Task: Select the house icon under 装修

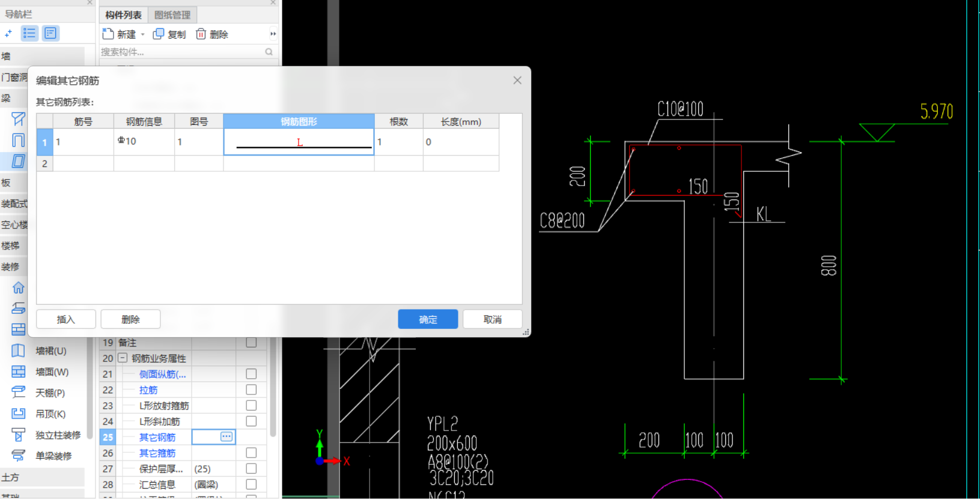Action: pyautogui.click(x=19, y=287)
